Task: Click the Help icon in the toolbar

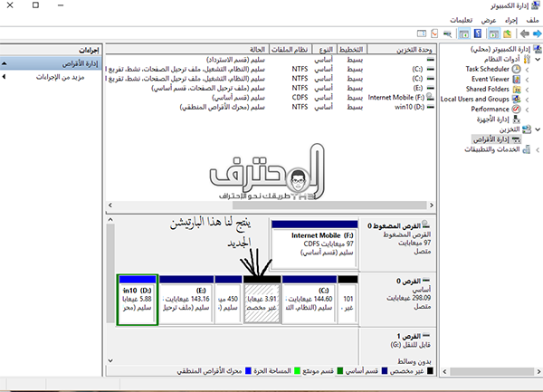Action: pos(478,33)
